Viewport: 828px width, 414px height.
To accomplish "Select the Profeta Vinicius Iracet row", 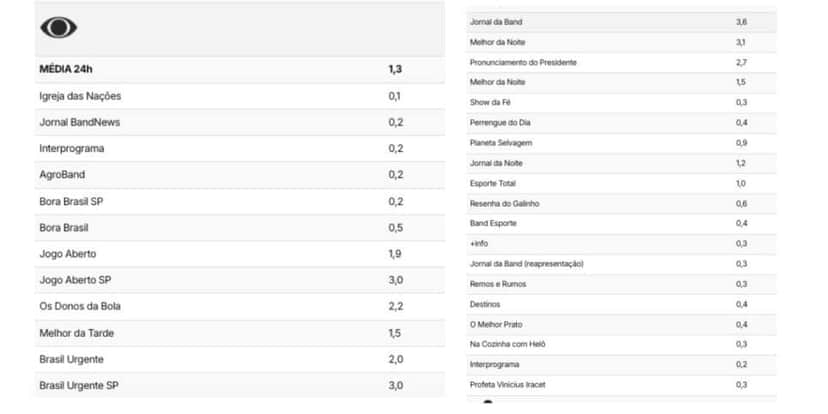I will [x=622, y=385].
